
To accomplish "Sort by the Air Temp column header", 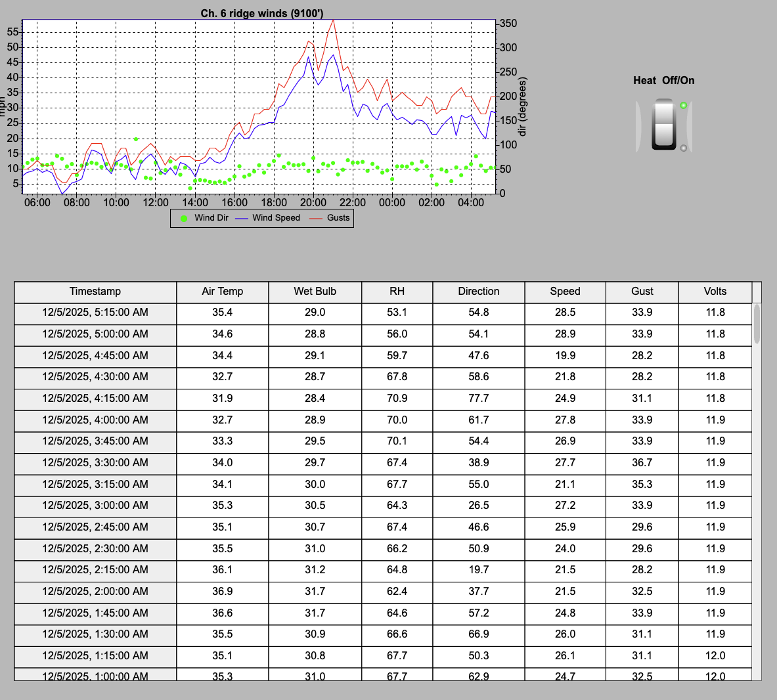I will (223, 292).
